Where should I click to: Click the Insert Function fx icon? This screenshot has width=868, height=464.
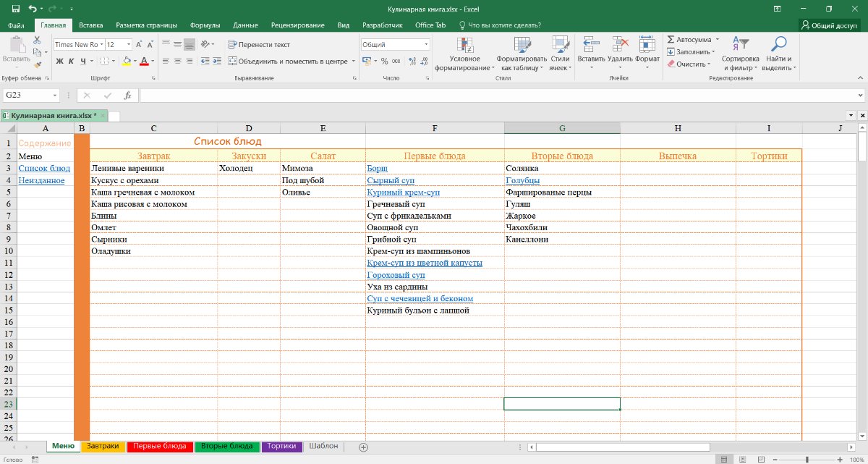[127, 96]
